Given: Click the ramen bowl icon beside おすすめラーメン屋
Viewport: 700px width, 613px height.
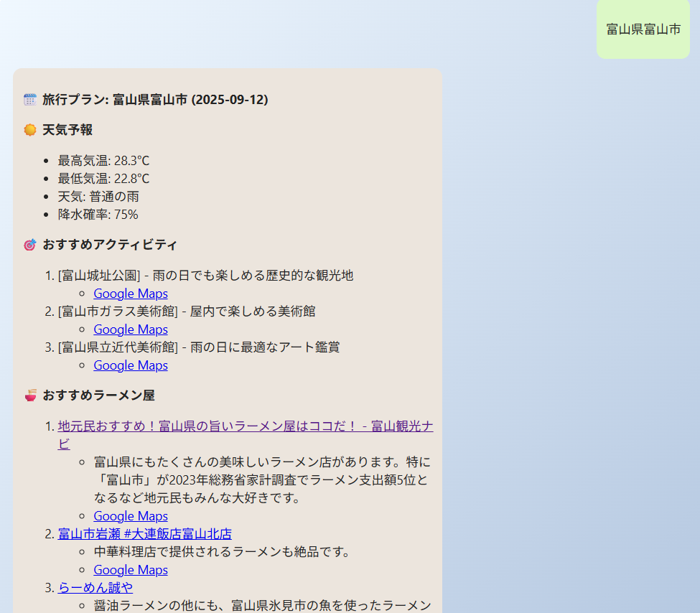Looking at the screenshot, I should pos(30,396).
